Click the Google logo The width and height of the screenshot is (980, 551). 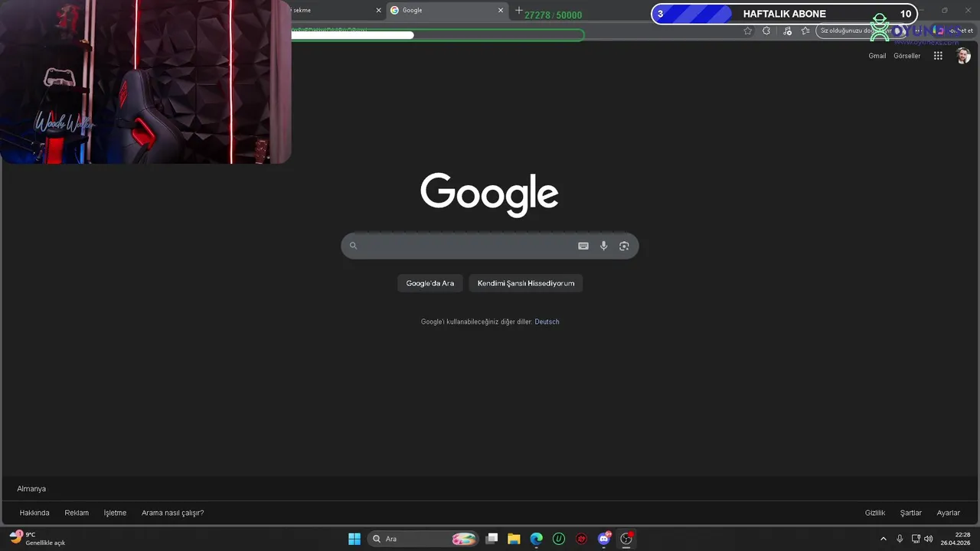(x=489, y=194)
